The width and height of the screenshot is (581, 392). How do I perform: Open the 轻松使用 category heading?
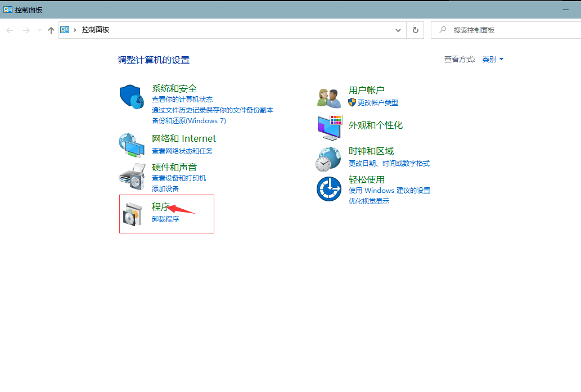coord(367,180)
